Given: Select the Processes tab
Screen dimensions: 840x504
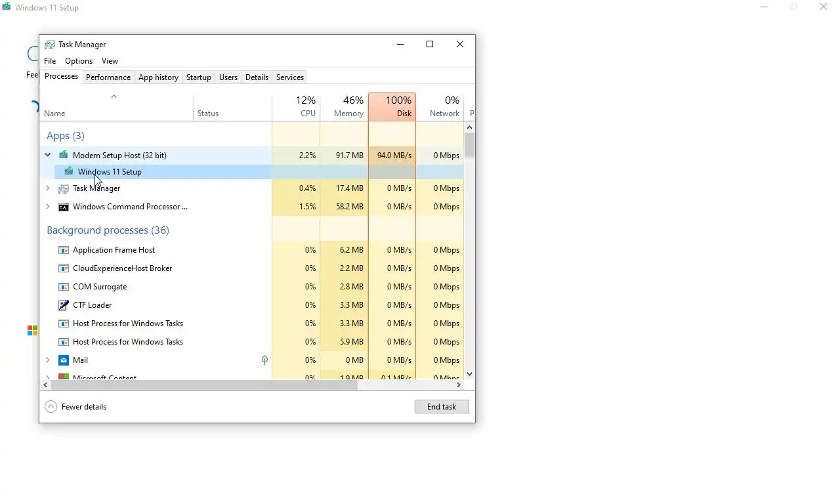Looking at the screenshot, I should [x=62, y=76].
